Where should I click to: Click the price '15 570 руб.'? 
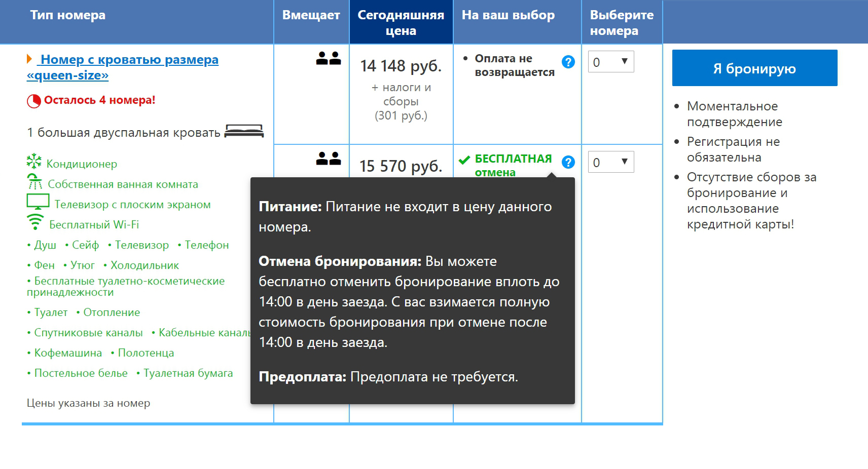[401, 166]
